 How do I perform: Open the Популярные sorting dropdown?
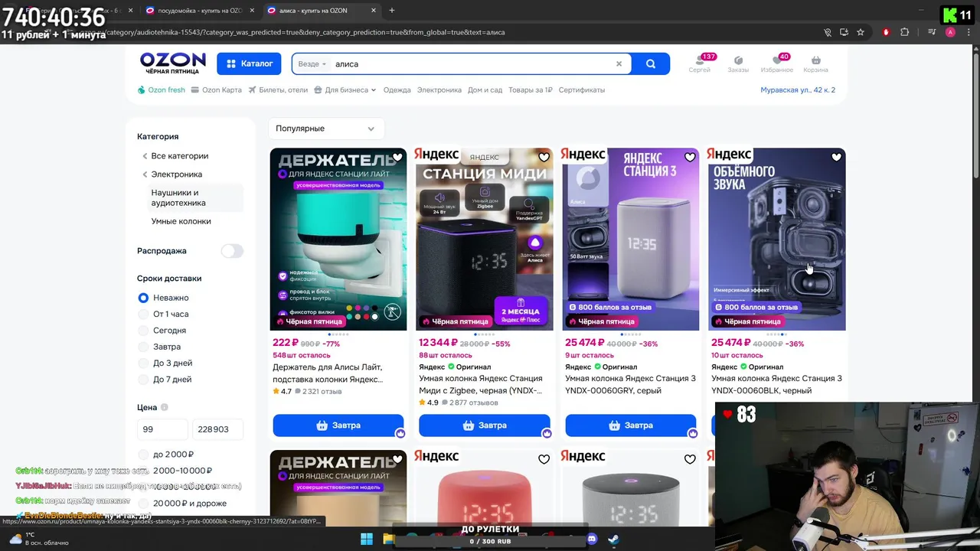pyautogui.click(x=325, y=129)
